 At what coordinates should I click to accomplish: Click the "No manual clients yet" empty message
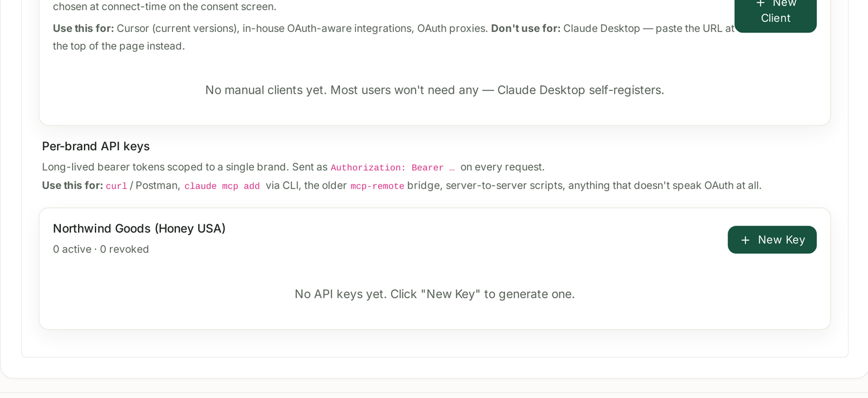point(435,90)
